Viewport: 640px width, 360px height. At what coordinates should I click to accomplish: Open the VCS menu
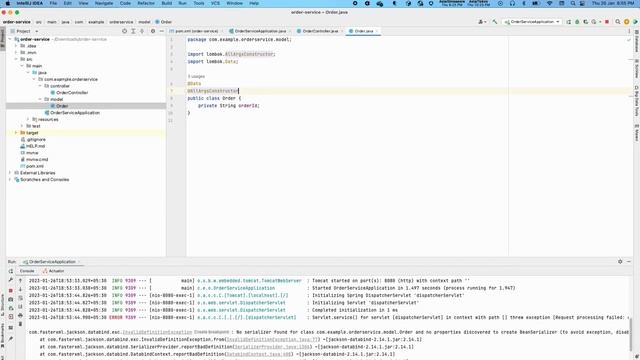point(215,3)
